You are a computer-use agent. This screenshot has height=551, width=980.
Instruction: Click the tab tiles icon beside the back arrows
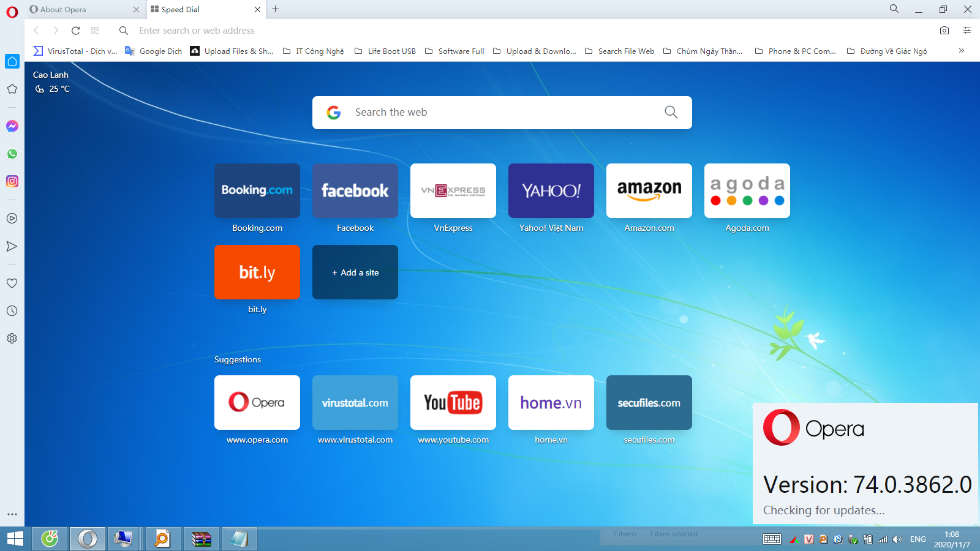coord(96,30)
